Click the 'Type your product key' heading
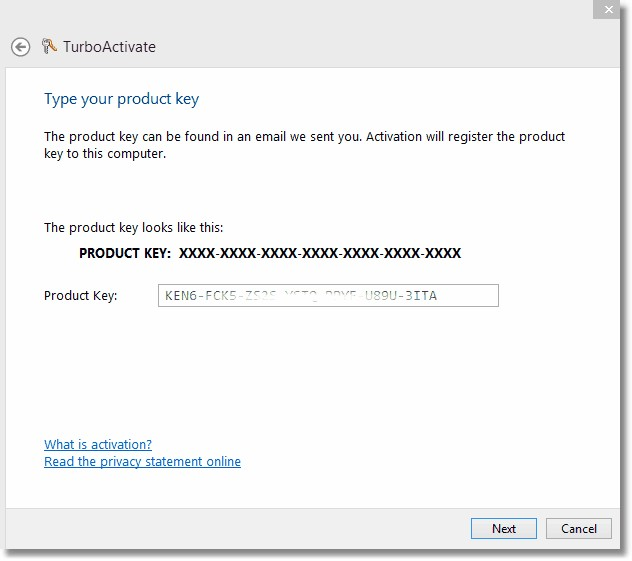 click(x=121, y=99)
